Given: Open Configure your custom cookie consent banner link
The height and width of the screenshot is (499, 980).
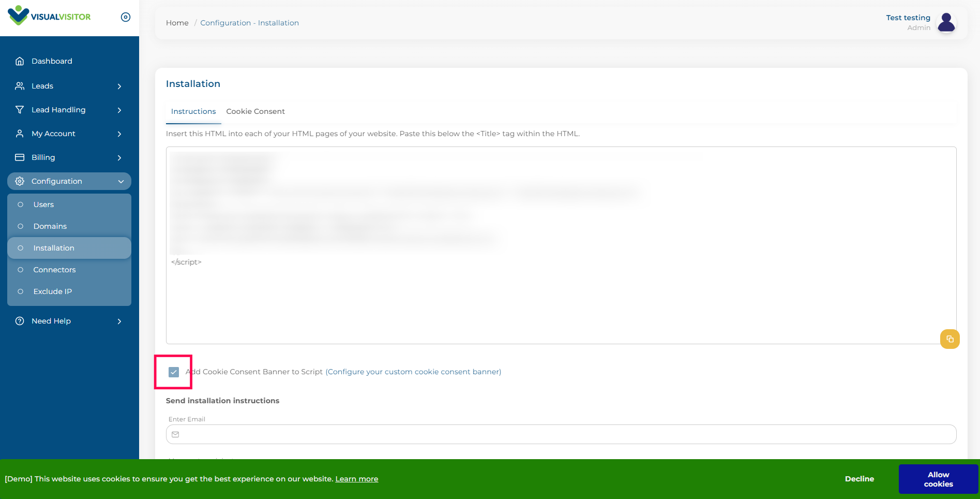Looking at the screenshot, I should [x=414, y=372].
